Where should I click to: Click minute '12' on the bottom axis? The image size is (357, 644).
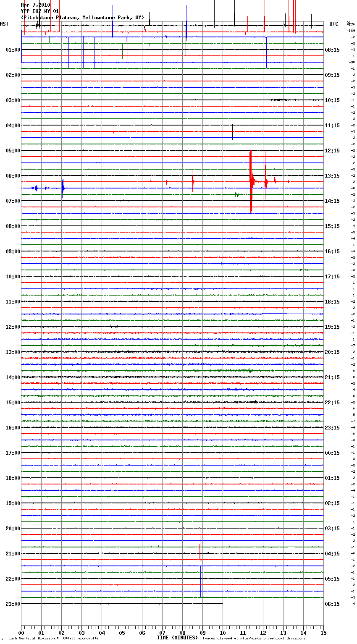263,633
